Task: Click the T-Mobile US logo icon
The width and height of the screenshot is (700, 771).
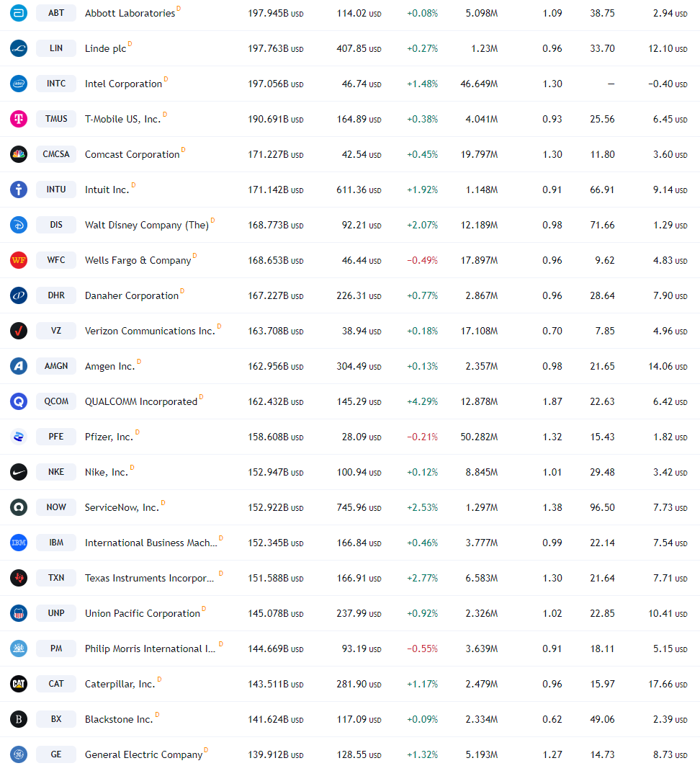Action: (x=19, y=119)
